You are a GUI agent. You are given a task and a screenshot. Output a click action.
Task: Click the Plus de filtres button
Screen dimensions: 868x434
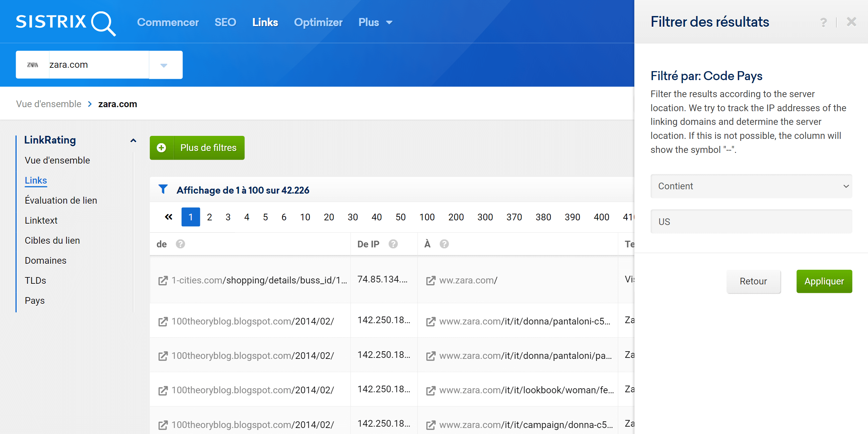197,148
